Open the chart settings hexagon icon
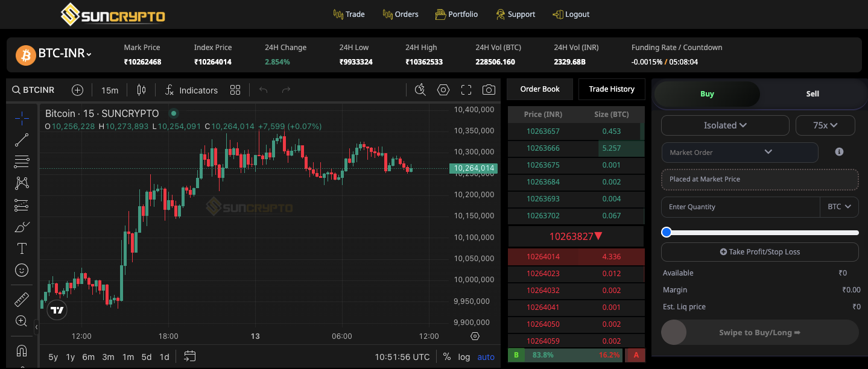Screen dimensions: 868x369 coord(443,90)
